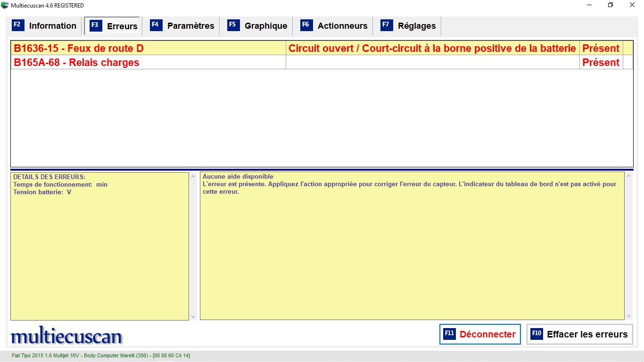Click the F11 badge on Déconnecter

pos(450,334)
